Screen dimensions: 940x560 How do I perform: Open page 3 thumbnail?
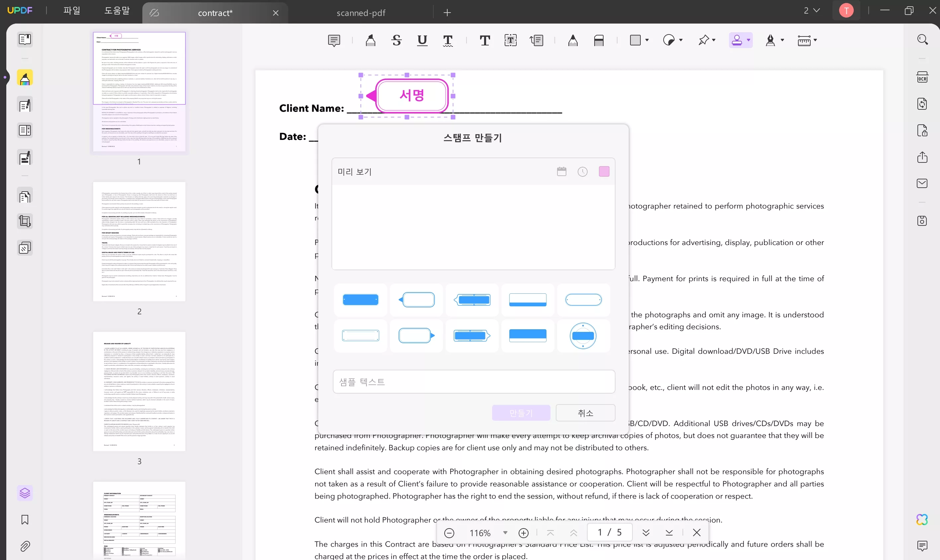[139, 391]
